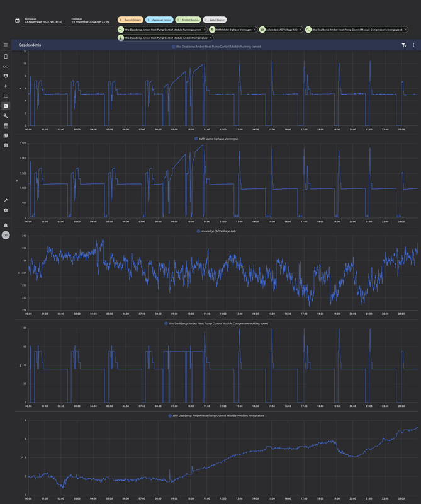Screen dimensions: 421x504
Task: Remove the solaredge (AC Voltage AN) chip
Action: [300, 30]
